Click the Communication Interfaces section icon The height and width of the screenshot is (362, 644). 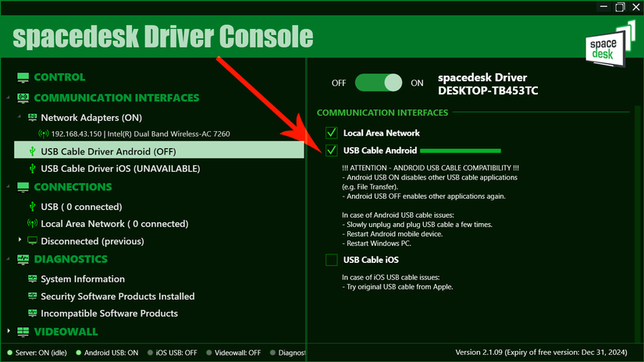(23, 98)
